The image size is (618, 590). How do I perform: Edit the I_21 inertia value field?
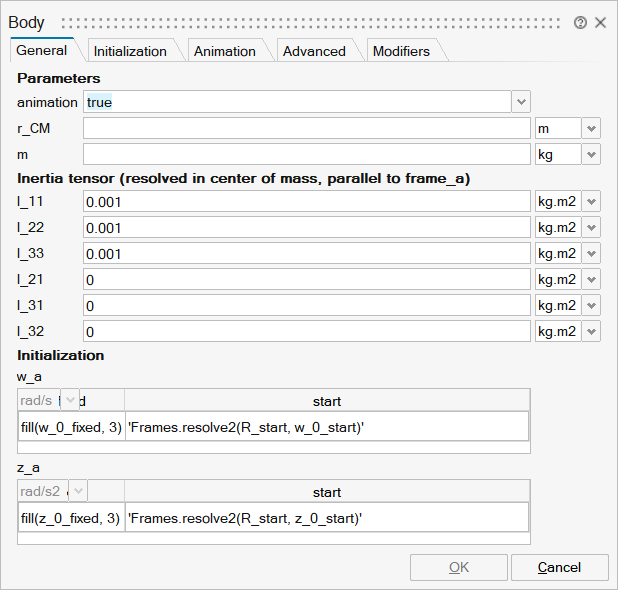305,280
